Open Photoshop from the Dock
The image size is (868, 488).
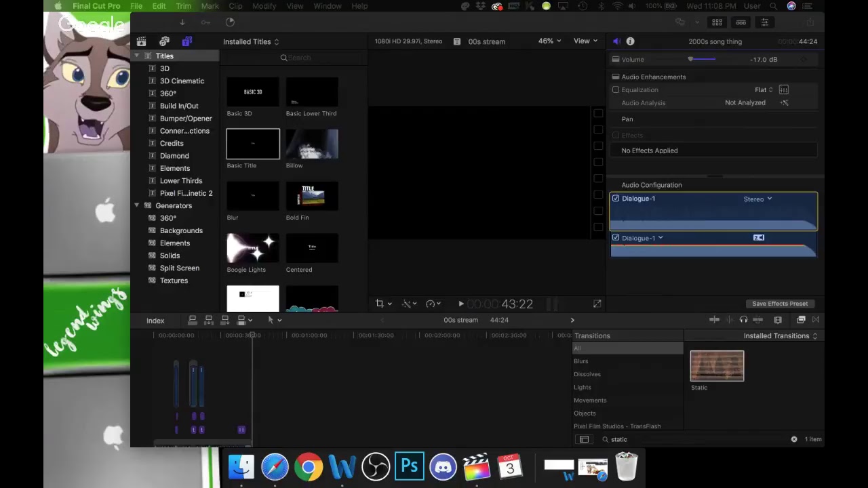pyautogui.click(x=409, y=466)
